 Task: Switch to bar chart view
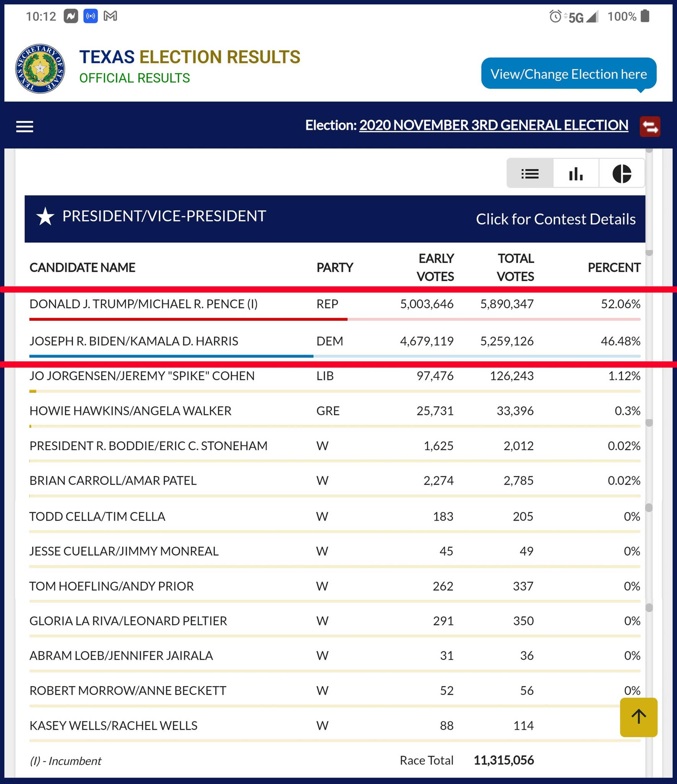click(x=576, y=173)
